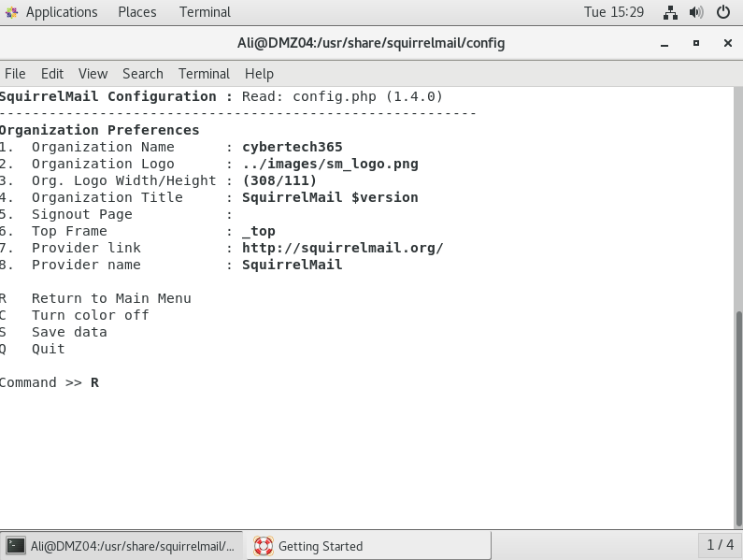Click the Return to Main Menu line
This screenshot has width=743, height=560.
point(95,299)
